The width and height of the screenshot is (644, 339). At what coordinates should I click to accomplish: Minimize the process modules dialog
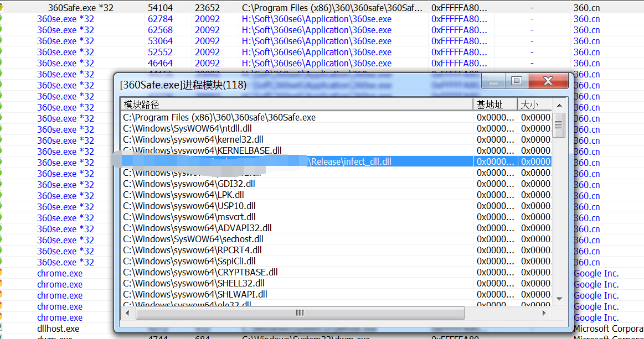494,81
